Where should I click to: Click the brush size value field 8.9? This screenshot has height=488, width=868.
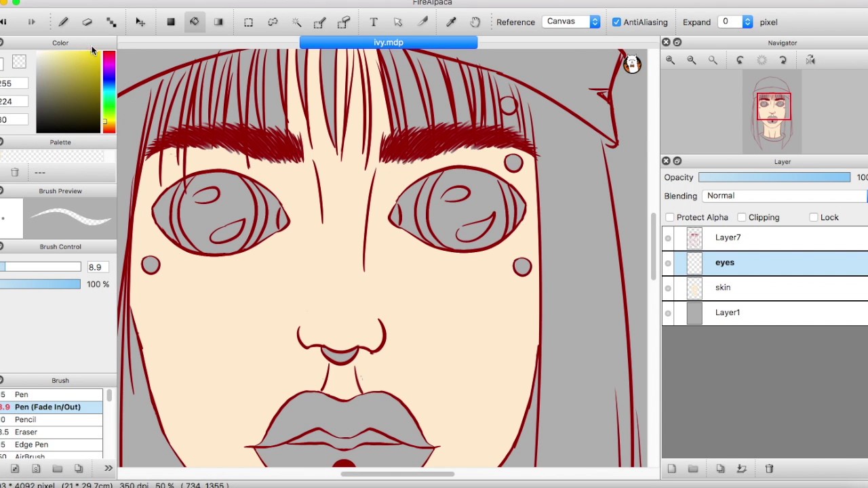(98, 267)
